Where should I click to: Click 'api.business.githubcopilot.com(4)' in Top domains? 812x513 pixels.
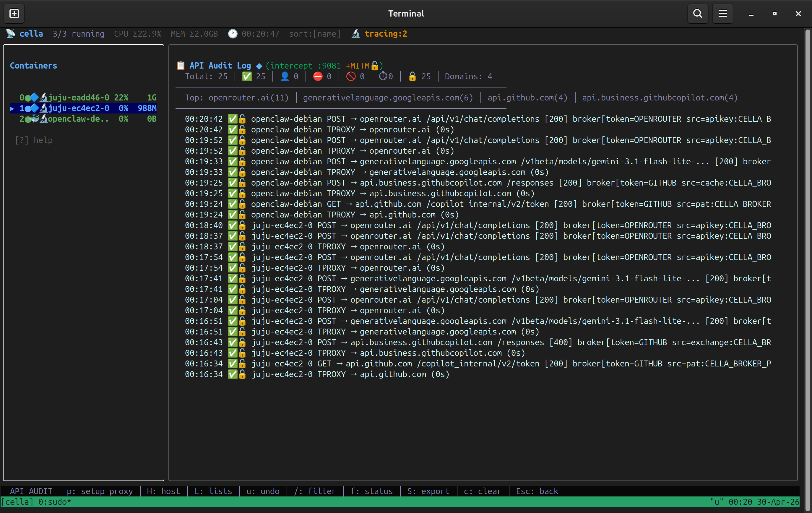coord(660,98)
